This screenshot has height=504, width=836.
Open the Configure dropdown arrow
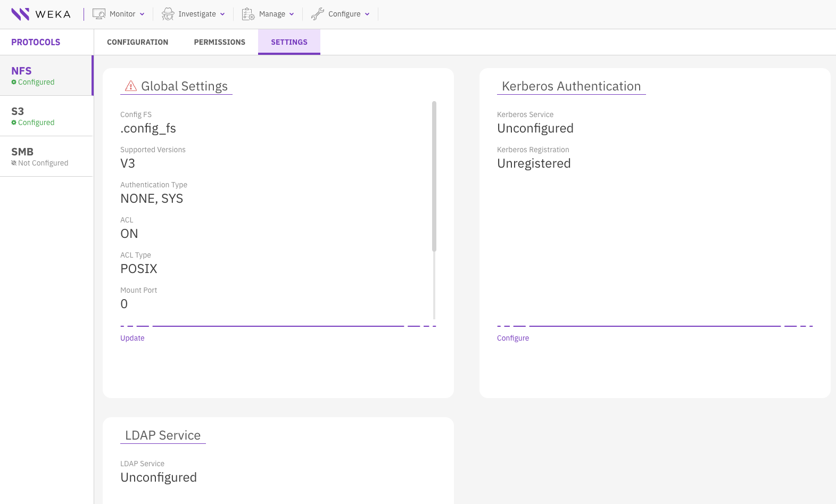point(367,14)
